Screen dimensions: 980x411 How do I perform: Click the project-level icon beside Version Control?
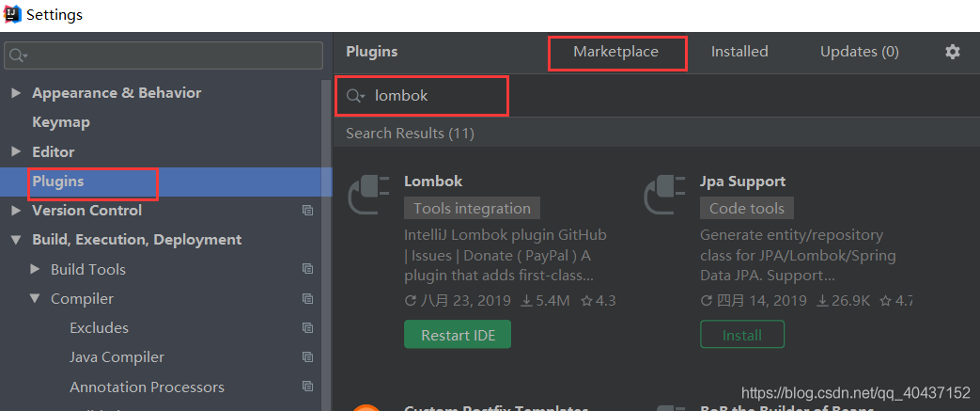(x=307, y=210)
